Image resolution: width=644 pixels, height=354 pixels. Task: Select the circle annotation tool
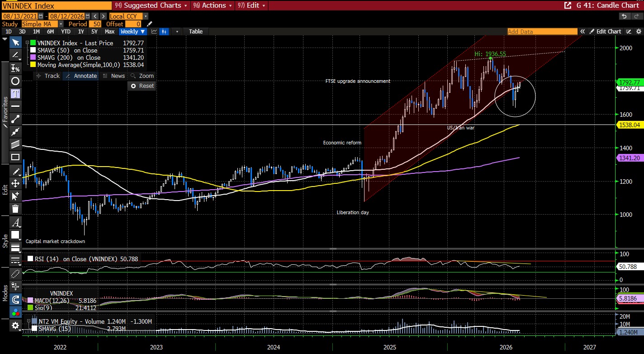pyautogui.click(x=15, y=81)
